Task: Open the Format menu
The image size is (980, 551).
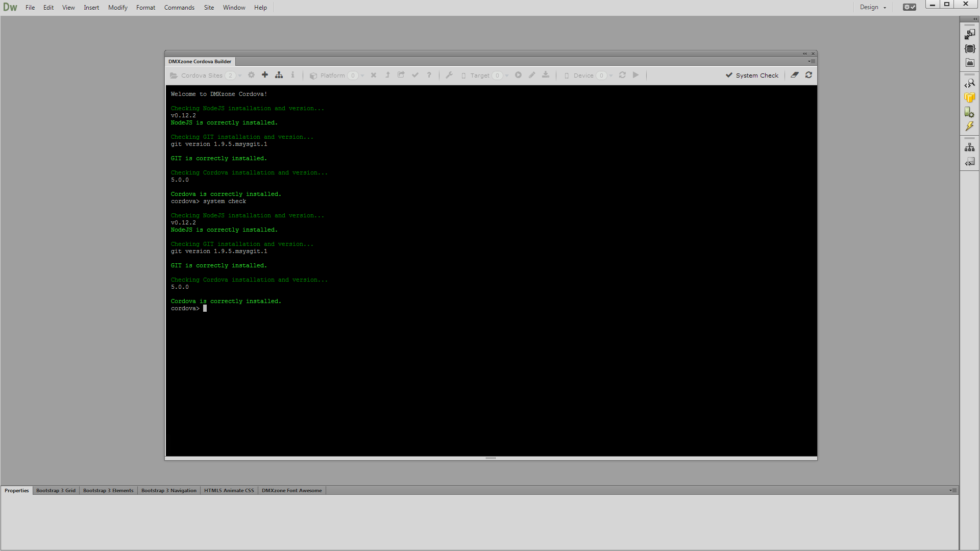Action: pyautogui.click(x=145, y=7)
